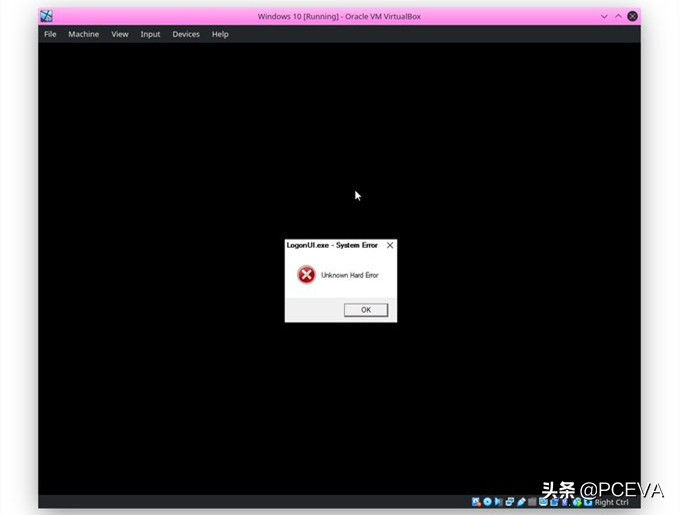The width and height of the screenshot is (679, 515).
Task: Open the Devices menu
Action: pyautogui.click(x=186, y=34)
